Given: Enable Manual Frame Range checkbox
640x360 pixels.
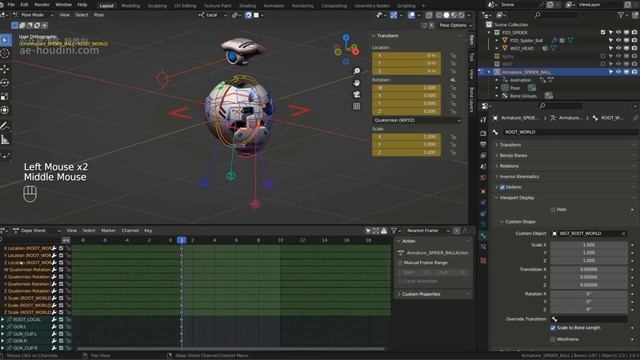Looking at the screenshot, I should pyautogui.click(x=400, y=263).
